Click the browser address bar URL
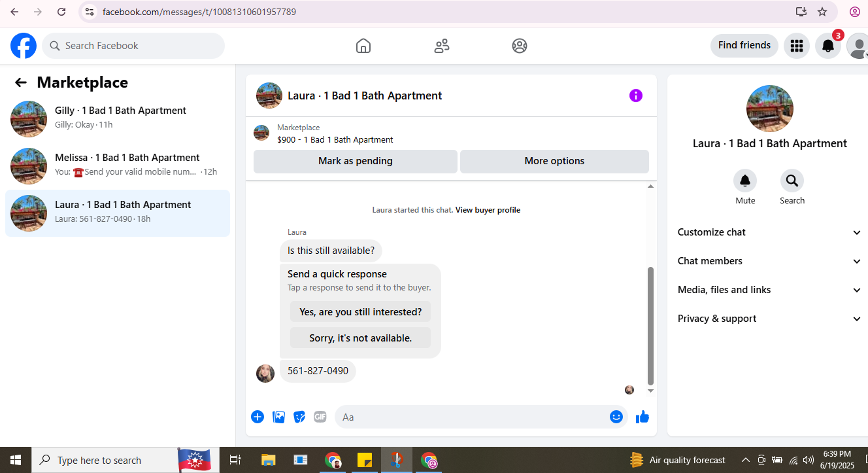 point(199,12)
